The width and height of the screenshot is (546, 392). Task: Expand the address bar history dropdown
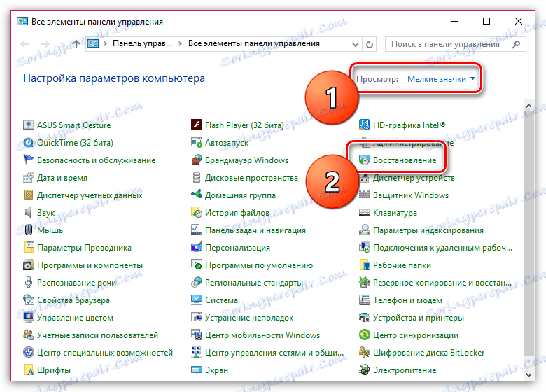[355, 44]
